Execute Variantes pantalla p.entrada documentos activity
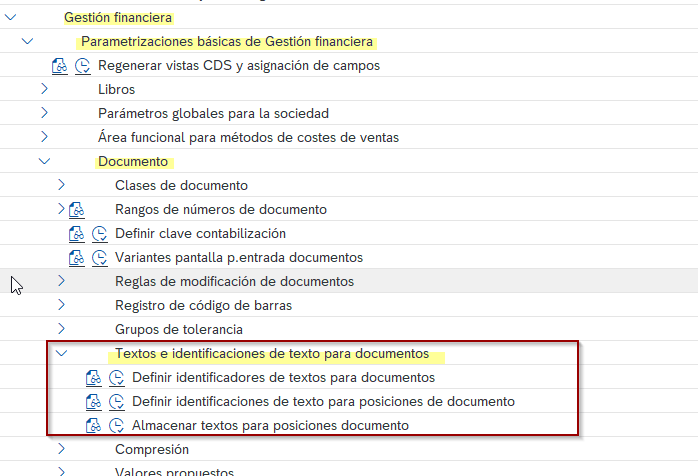This screenshot has height=476, width=698. click(x=99, y=258)
